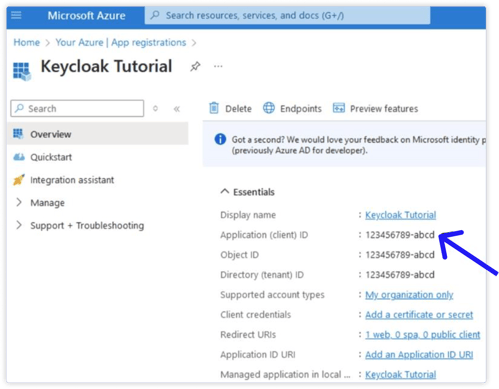
Task: Open Support + Troubleshooting section label
Action: [x=87, y=225]
